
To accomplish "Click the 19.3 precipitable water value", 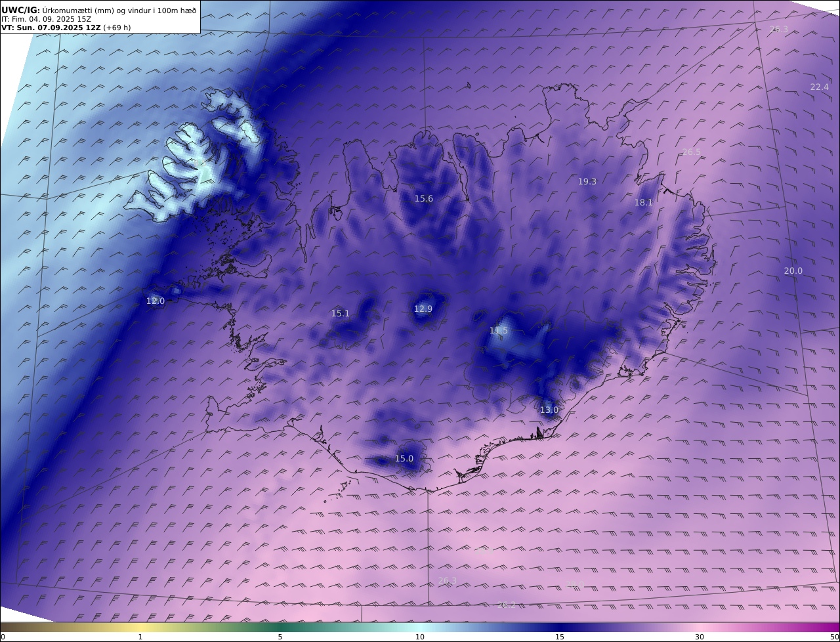I will tap(587, 181).
